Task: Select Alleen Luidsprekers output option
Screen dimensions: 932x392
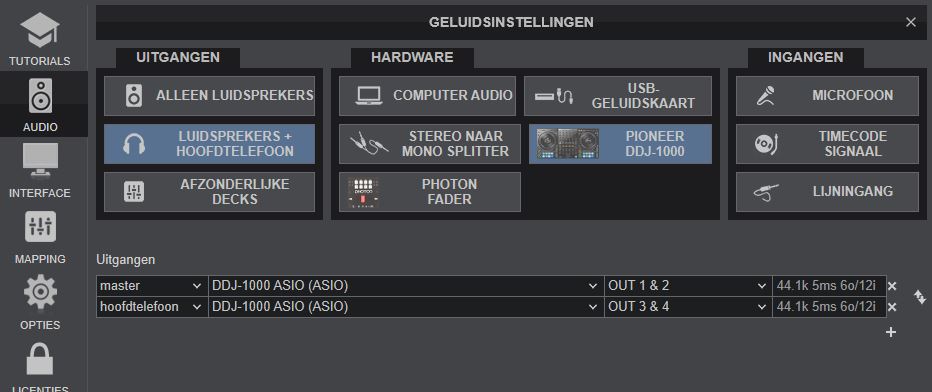Action: (x=209, y=96)
